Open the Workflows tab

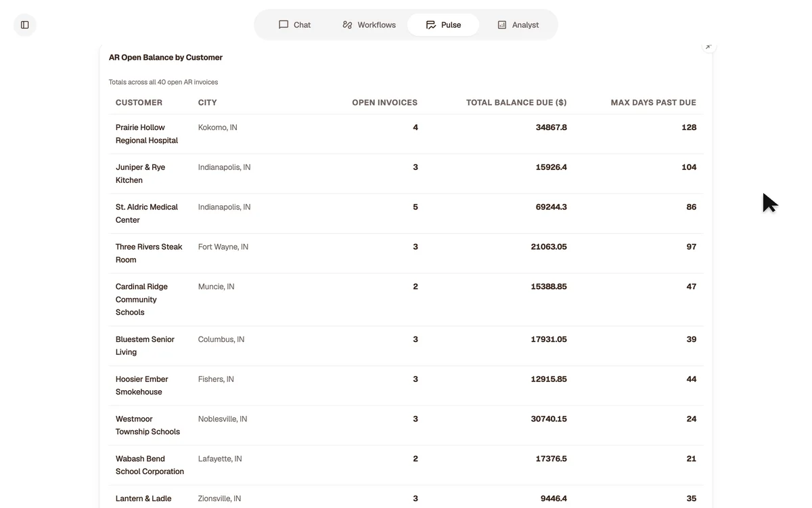(369, 24)
